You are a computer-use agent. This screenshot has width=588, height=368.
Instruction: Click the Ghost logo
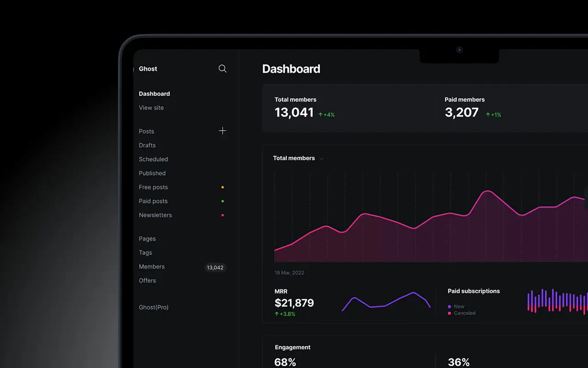(147, 69)
